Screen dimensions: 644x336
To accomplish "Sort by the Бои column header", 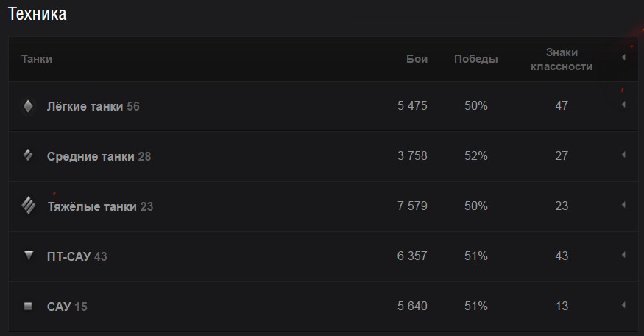I will [417, 59].
